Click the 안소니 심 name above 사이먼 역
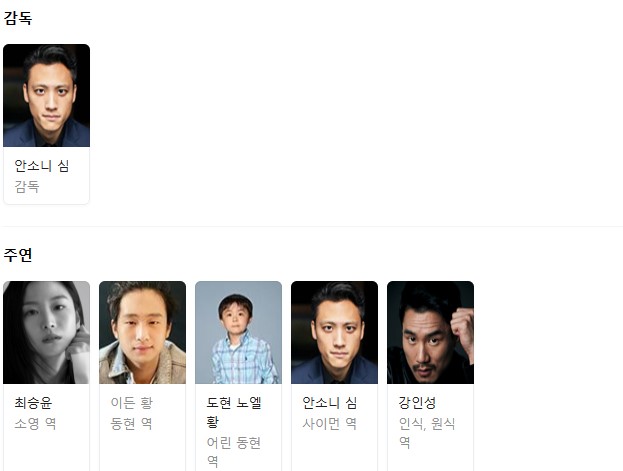The width and height of the screenshot is (623, 471). 330,403
